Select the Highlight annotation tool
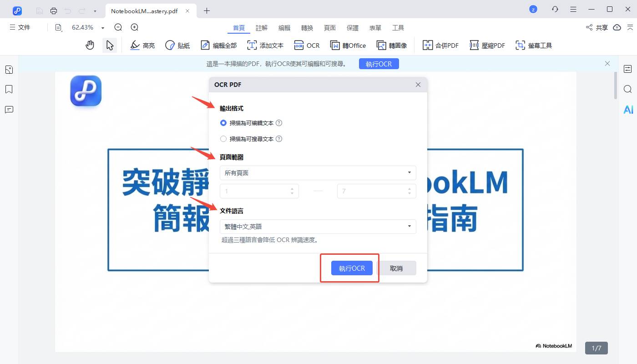 coord(142,45)
